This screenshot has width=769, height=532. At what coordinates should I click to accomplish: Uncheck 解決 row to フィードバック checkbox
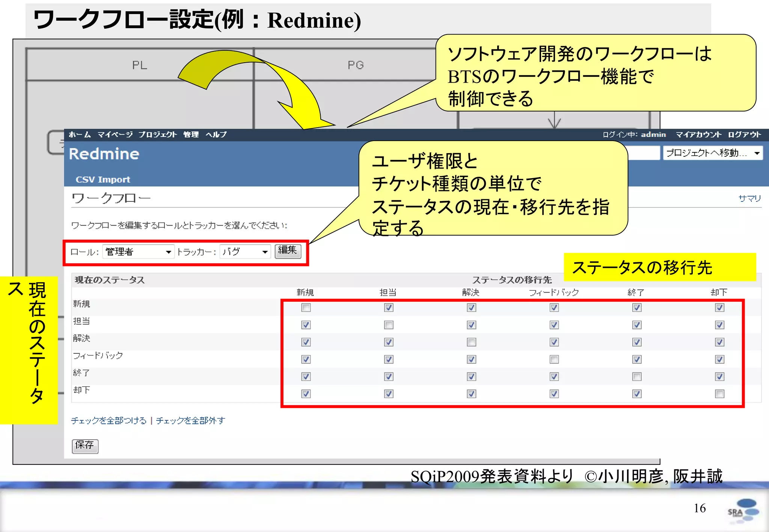click(x=554, y=342)
